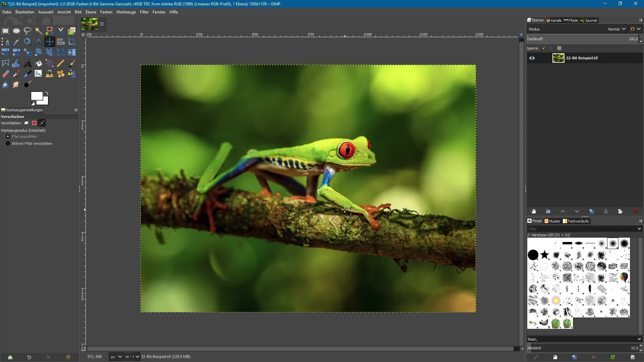
Task: Select the Measure compass tool
Action: coord(39,42)
